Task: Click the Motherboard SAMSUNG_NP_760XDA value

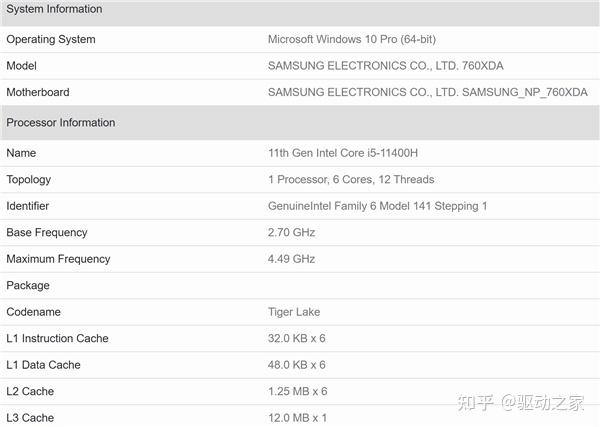Action: tap(427, 92)
